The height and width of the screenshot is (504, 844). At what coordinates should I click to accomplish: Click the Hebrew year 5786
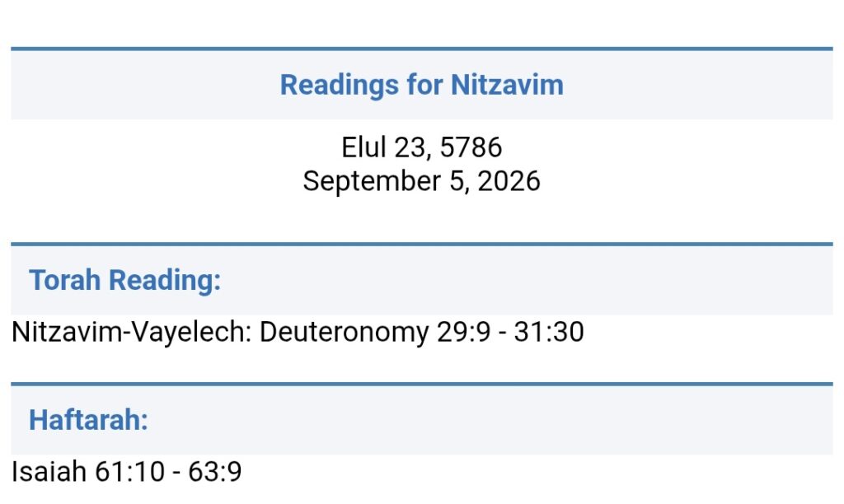471,147
